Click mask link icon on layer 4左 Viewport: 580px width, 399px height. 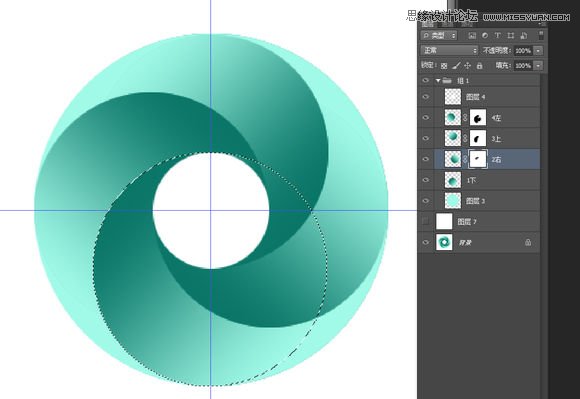[465, 118]
